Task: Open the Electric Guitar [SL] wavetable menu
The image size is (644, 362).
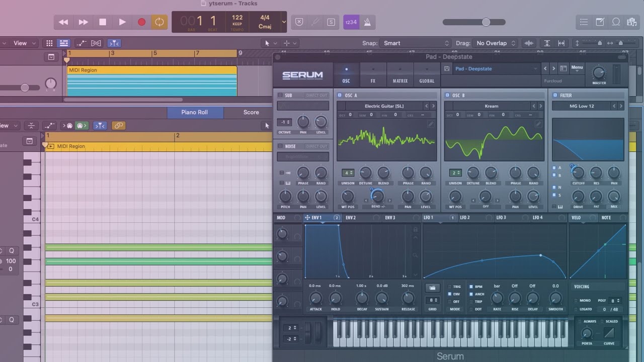Action: [x=384, y=106]
